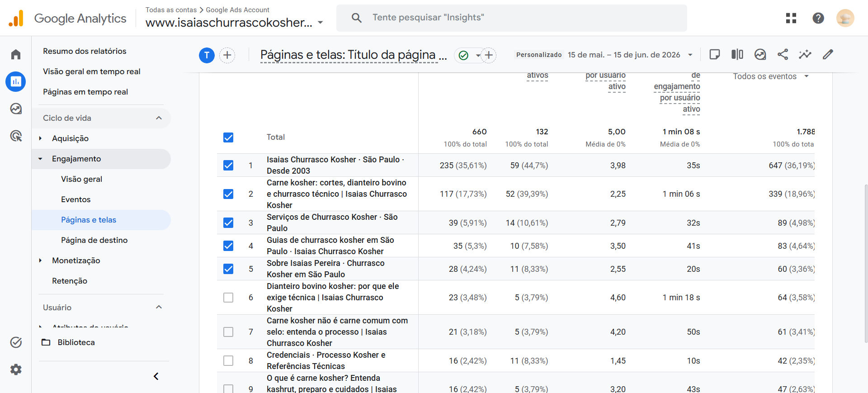Image resolution: width=868 pixels, height=393 pixels.
Task: Open the trend sparkle insights icon
Action: [805, 55]
